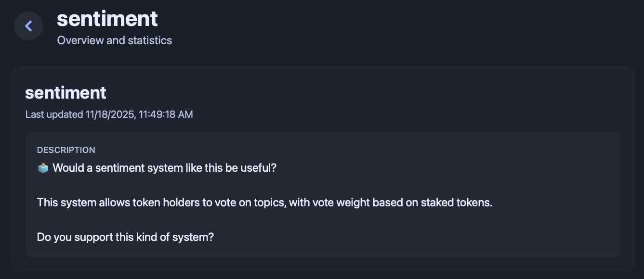
Task: Click the words "vote weight" in the description
Action: pos(341,203)
